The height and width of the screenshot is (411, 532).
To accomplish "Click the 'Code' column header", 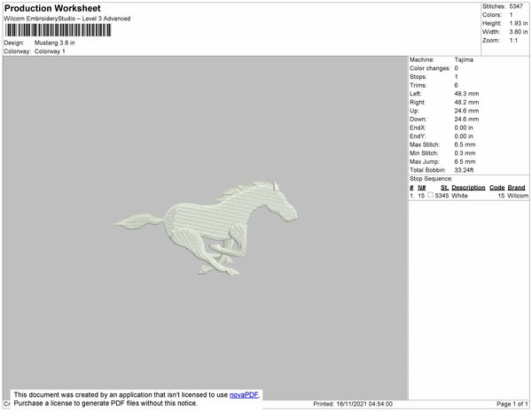I will tap(497, 188).
